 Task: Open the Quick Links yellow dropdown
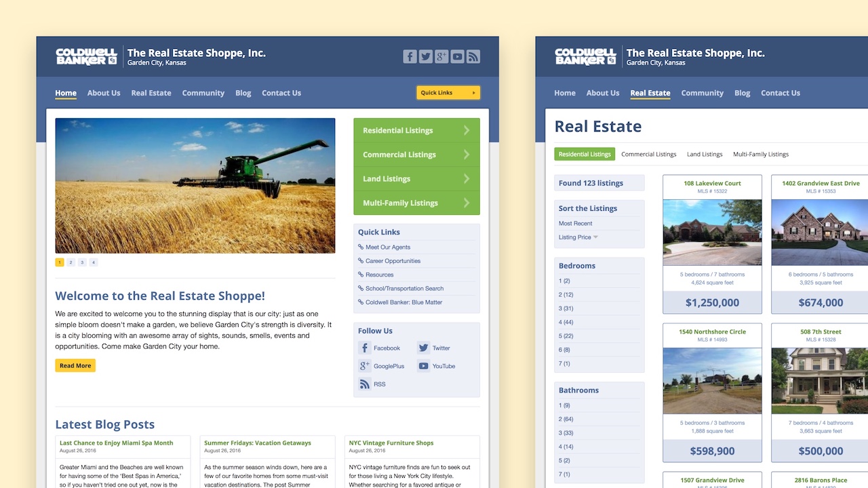[x=448, y=93]
